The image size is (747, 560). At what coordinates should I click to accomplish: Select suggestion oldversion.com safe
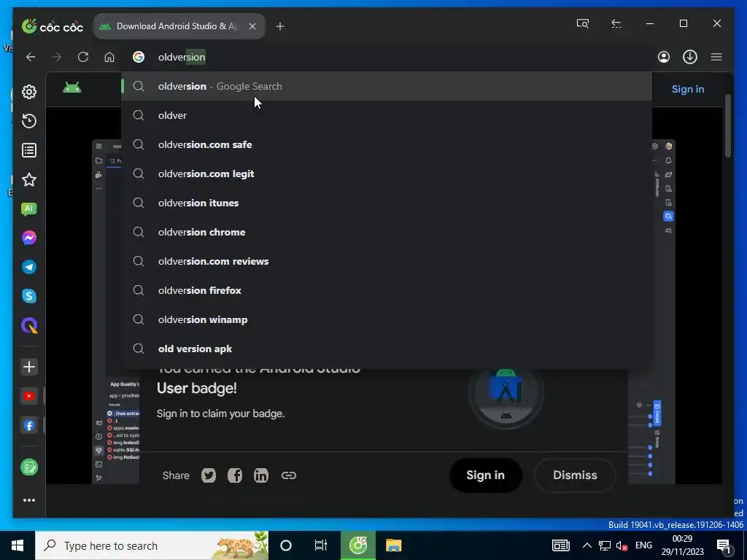point(387,144)
